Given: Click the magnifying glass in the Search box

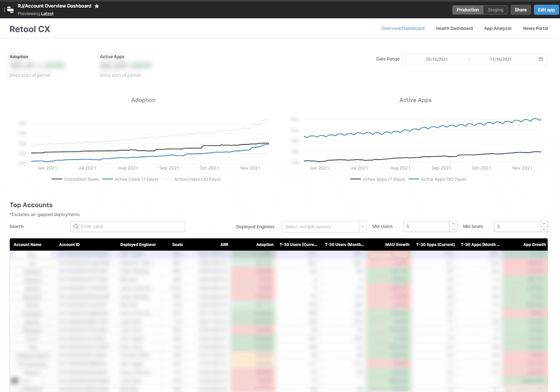Looking at the screenshot, I should click(76, 226).
